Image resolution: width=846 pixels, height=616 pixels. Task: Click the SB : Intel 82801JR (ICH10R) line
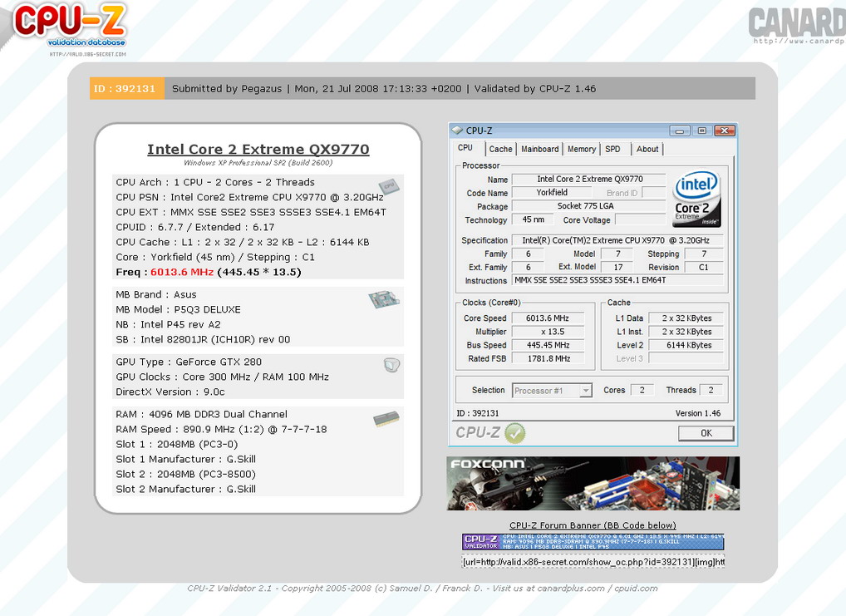pyautogui.click(x=203, y=339)
